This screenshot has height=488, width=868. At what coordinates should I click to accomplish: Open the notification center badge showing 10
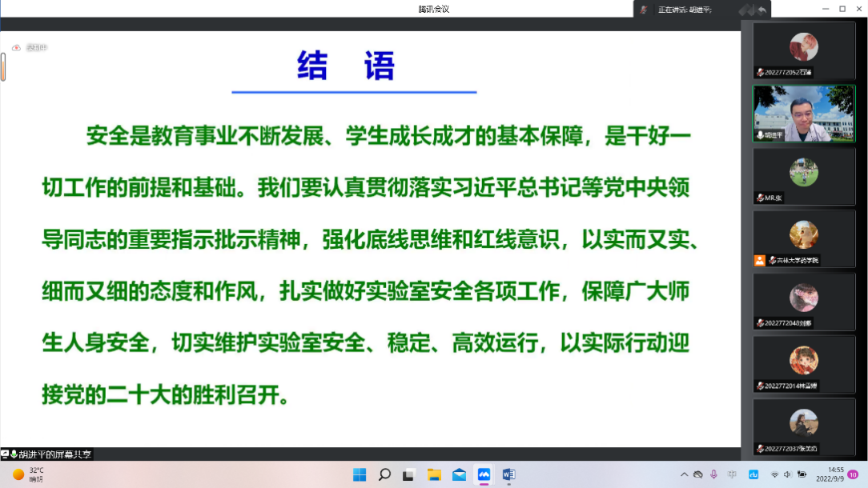click(854, 474)
